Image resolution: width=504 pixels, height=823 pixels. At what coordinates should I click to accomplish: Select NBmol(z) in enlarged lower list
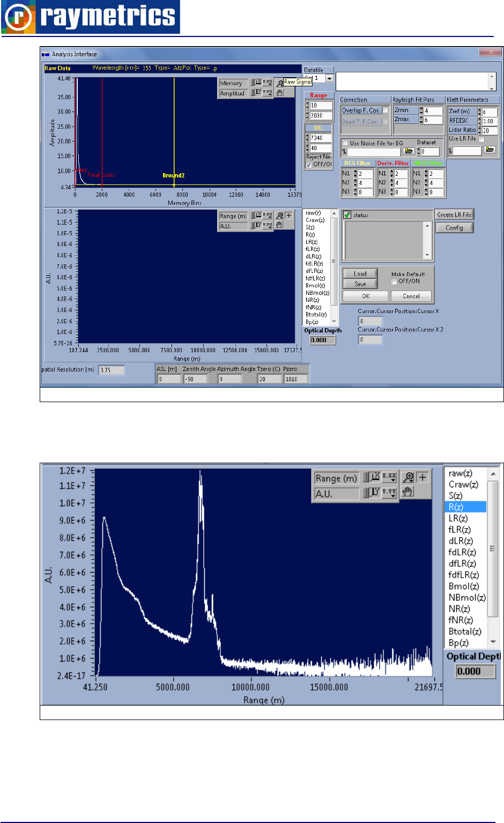[466, 597]
